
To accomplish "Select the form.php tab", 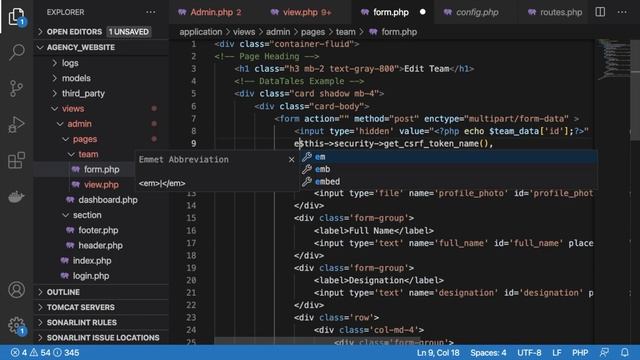I will pos(391,12).
